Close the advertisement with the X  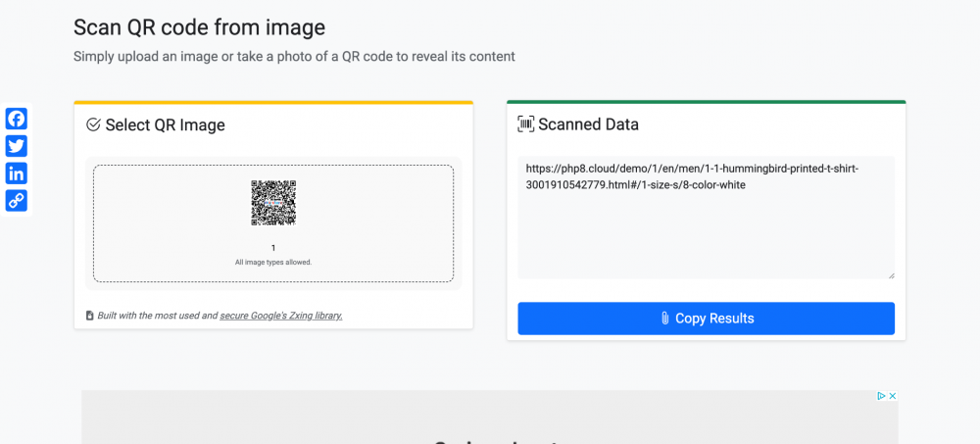(893, 396)
